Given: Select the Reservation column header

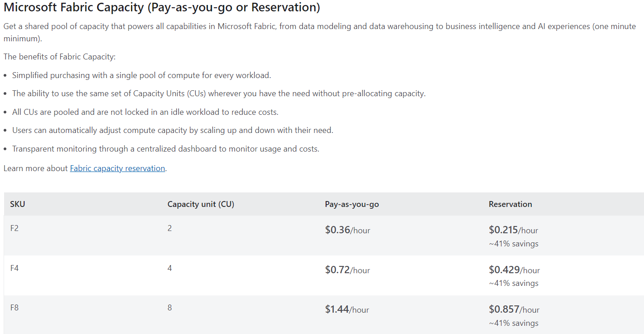Looking at the screenshot, I should pos(510,204).
